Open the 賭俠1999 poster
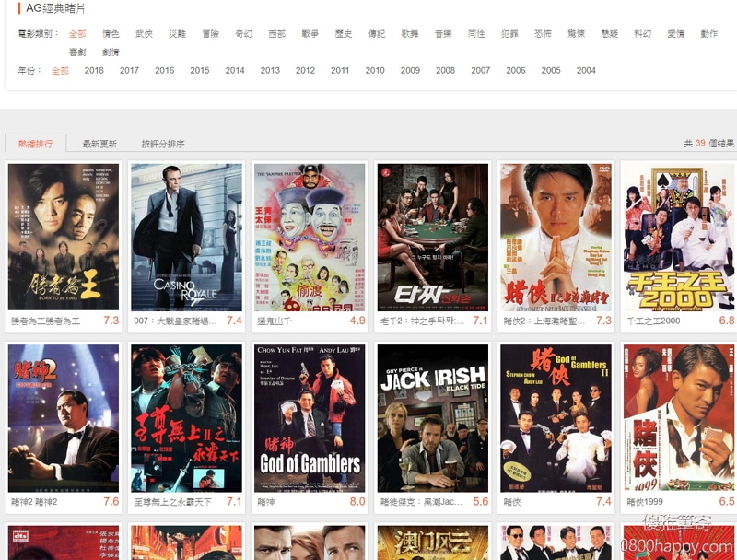 (x=679, y=418)
